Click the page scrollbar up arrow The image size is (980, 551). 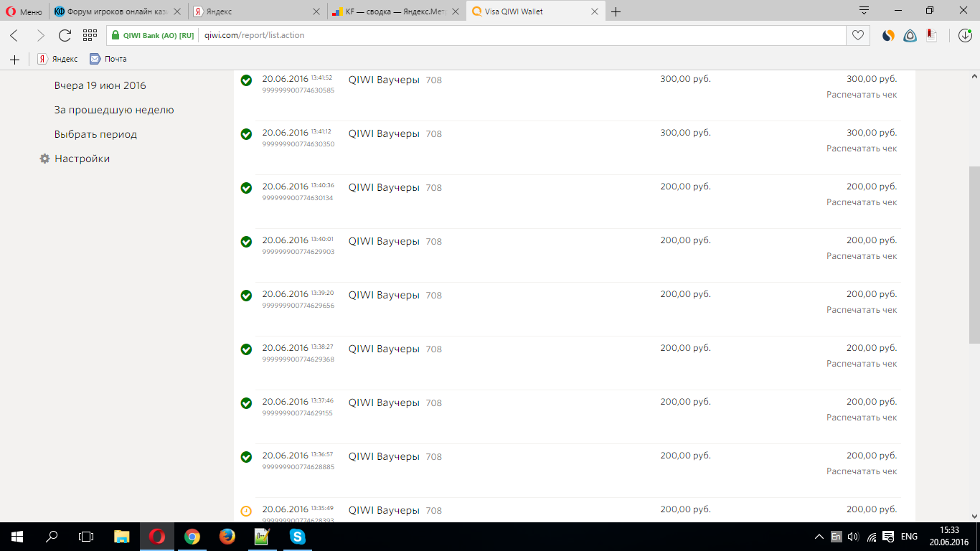[974, 76]
